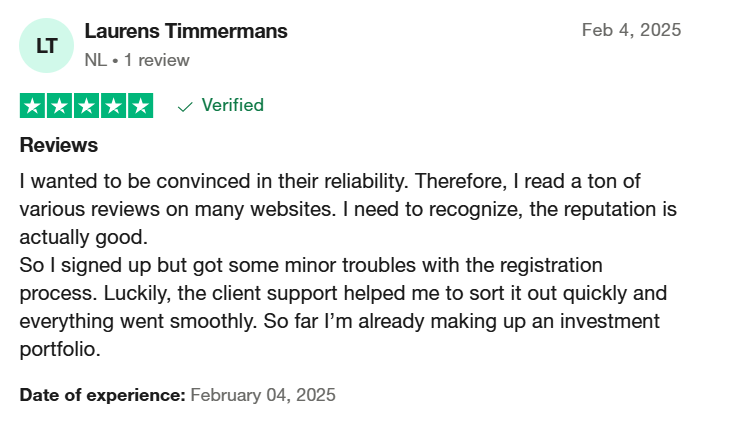Click the line beginning "I wanted to be convinced"
The height and width of the screenshot is (432, 732).
click(330, 181)
